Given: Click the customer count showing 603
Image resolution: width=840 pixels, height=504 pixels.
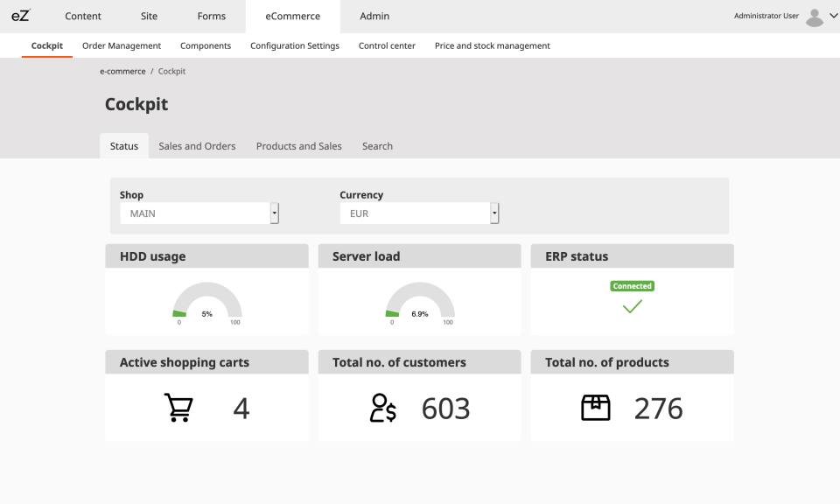Looking at the screenshot, I should point(446,406).
